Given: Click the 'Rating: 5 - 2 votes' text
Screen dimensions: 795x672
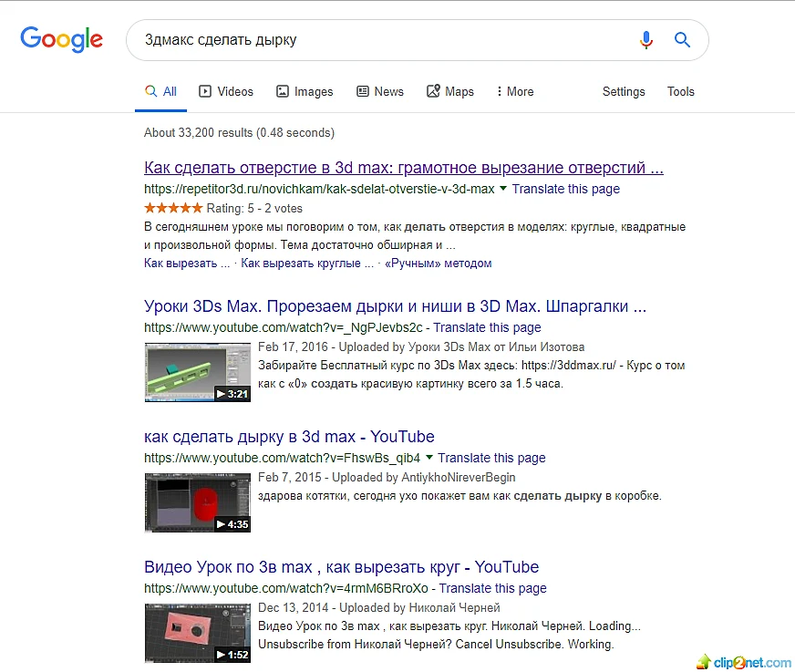Looking at the screenshot, I should [x=254, y=208].
